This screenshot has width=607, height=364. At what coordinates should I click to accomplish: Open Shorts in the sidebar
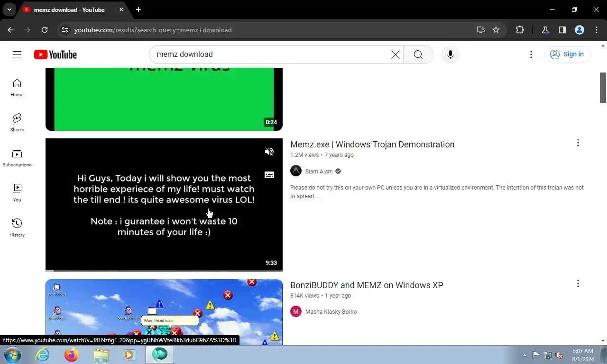[17, 123]
